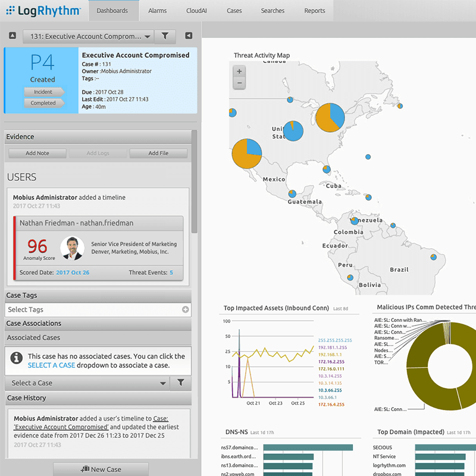Click the map marker near Guatemala
The image size is (476, 476).
tap(292, 193)
